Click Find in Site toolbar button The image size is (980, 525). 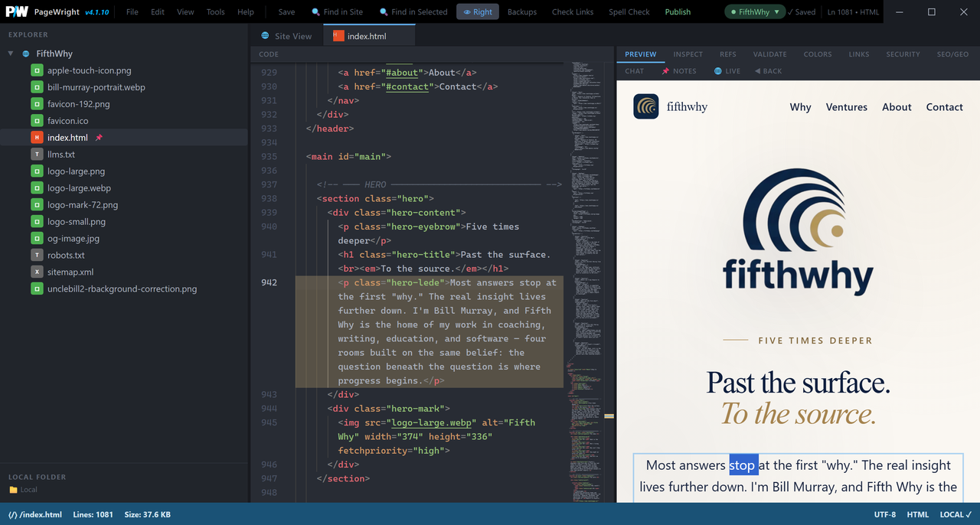click(338, 12)
